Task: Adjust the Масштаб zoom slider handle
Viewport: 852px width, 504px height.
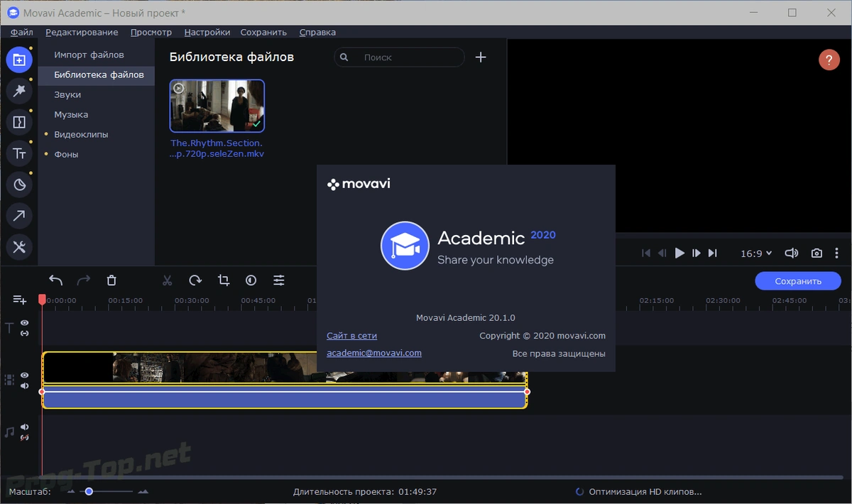Action: [89, 491]
